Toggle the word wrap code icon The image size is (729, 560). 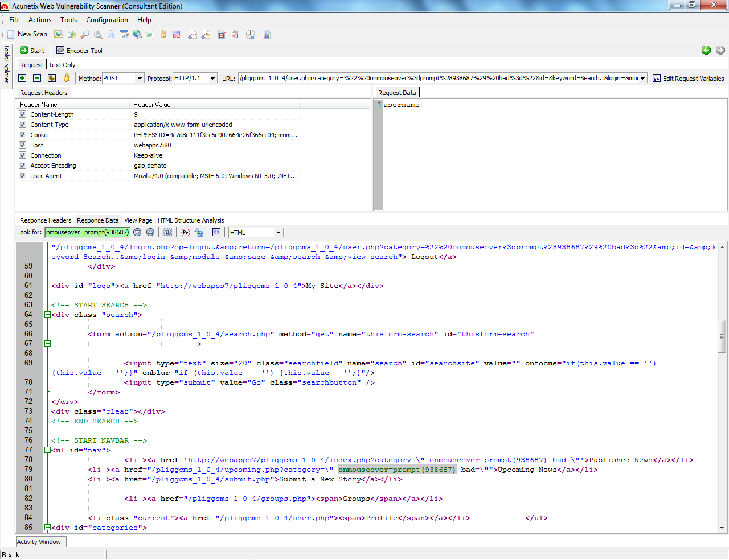(216, 232)
